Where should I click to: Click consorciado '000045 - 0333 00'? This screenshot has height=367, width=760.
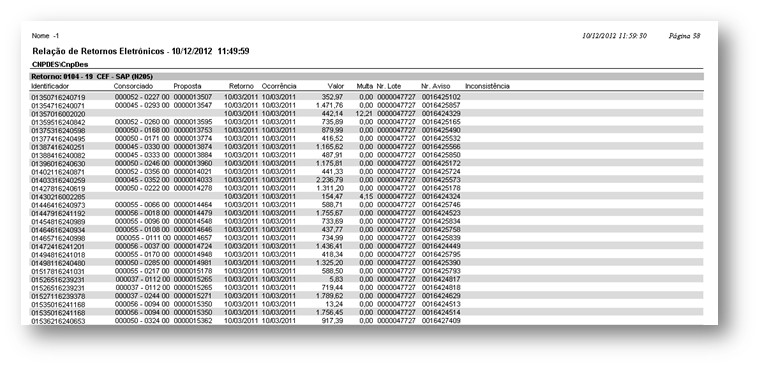(x=142, y=155)
